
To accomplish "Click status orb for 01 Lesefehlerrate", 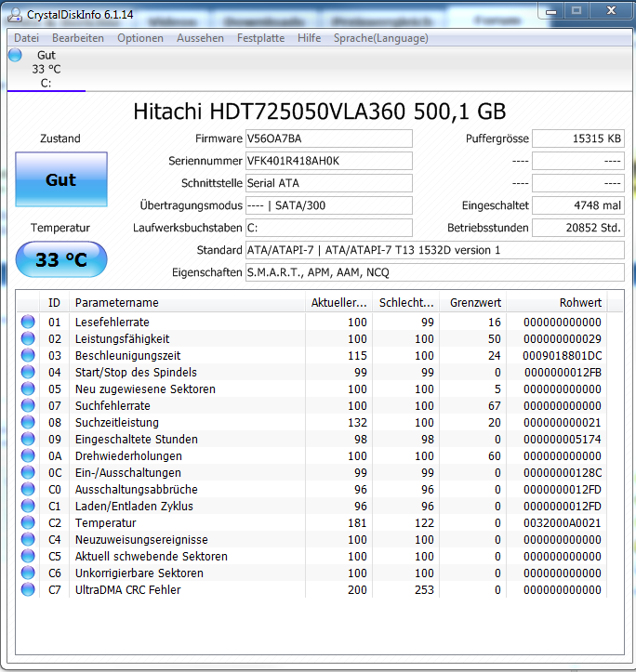I will (x=28, y=322).
